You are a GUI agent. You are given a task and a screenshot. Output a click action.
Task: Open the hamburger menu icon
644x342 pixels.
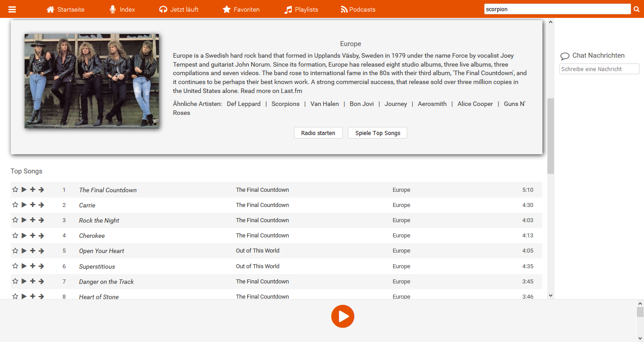12,9
